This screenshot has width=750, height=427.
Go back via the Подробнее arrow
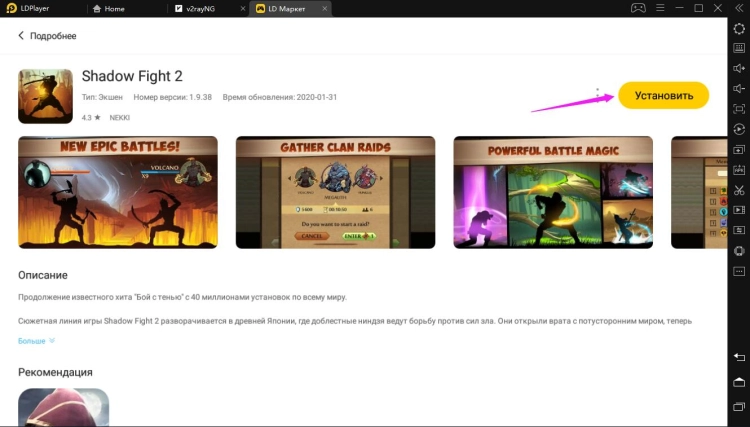tap(21, 35)
